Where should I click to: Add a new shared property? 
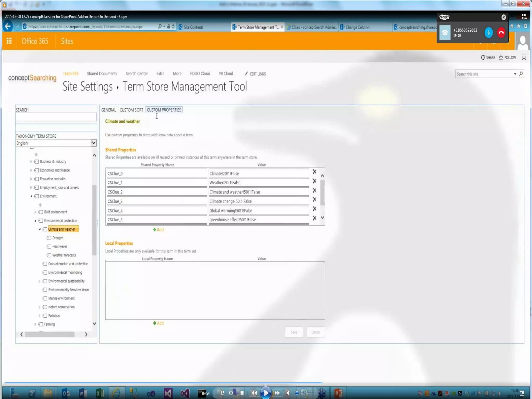pyautogui.click(x=158, y=230)
